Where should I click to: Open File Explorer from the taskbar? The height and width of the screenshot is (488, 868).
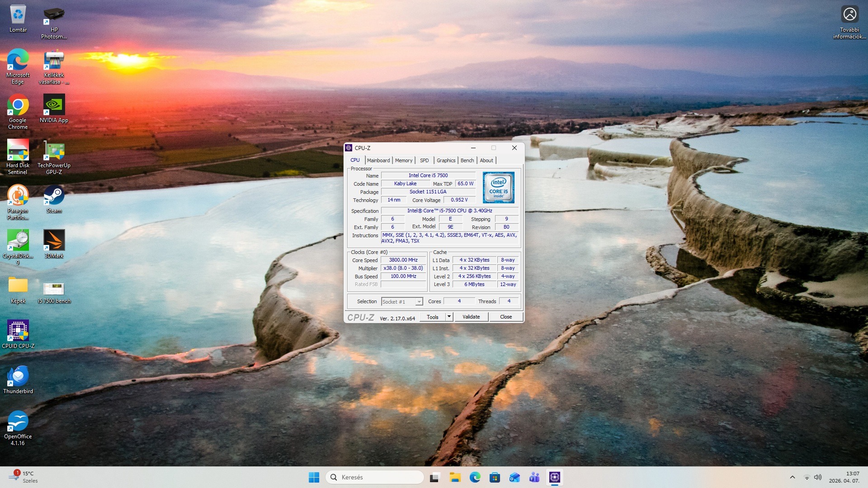point(455,477)
